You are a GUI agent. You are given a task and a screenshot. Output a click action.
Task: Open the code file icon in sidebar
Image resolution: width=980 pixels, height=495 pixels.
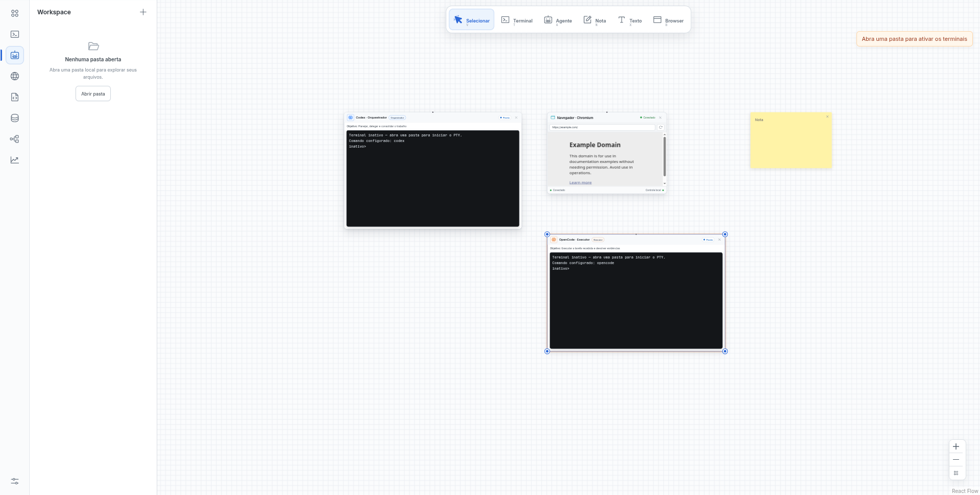(x=15, y=97)
